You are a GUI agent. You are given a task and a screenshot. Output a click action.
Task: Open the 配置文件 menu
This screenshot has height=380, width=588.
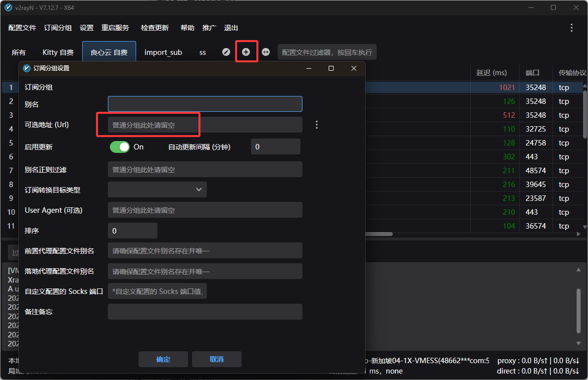22,28
